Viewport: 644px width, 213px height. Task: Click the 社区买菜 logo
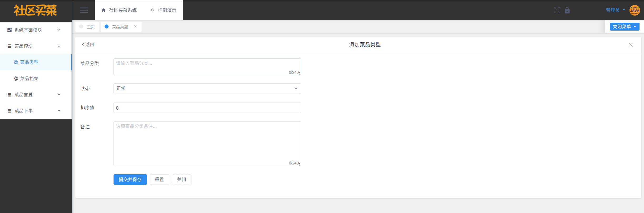(35, 10)
